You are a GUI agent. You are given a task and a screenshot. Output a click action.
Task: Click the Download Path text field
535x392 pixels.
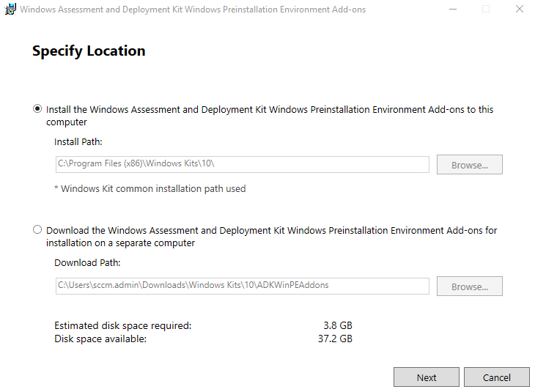tap(242, 285)
